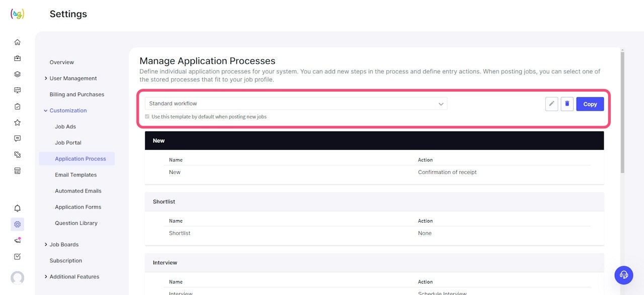Click the home icon in the sidebar
Viewport: 644px width, 295px height.
(x=18, y=42)
